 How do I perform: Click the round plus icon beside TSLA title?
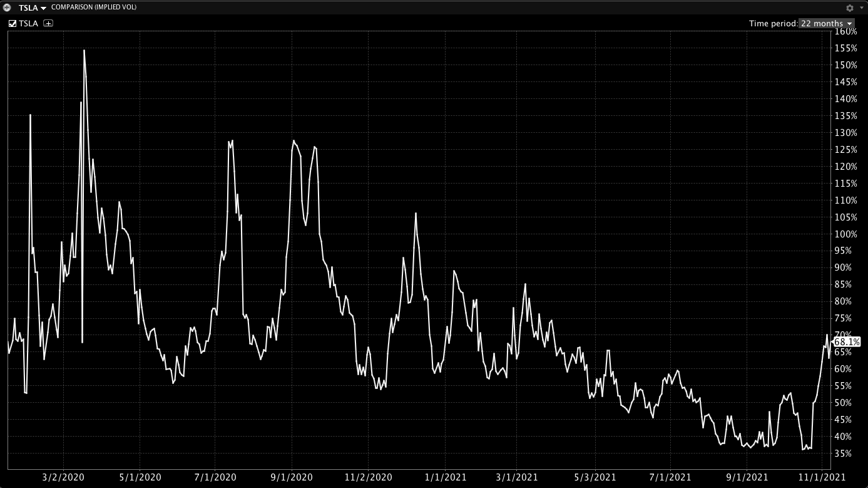7,8
